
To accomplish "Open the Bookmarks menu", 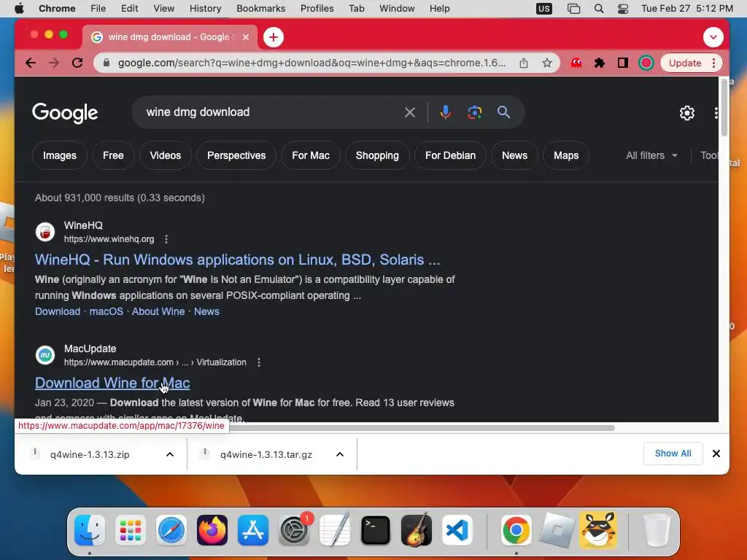I will [x=260, y=9].
